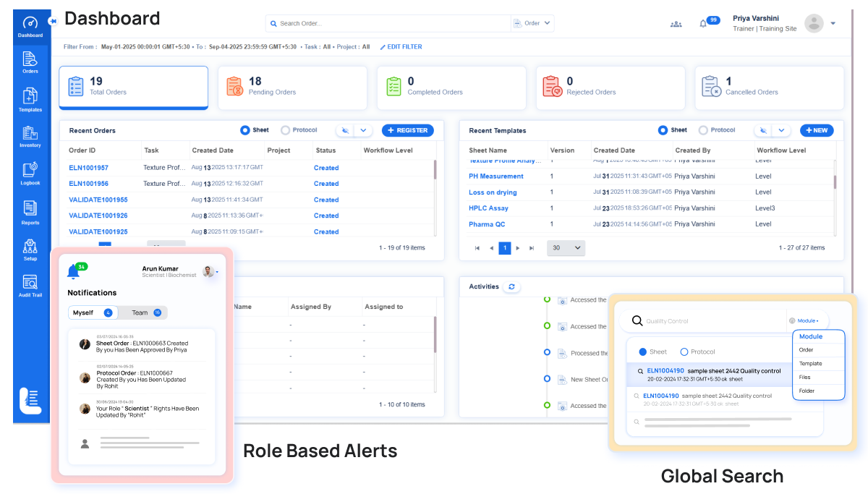Click Recent Orders vertical scrollbar
The width and height of the screenshot is (868, 494).
tap(435, 170)
